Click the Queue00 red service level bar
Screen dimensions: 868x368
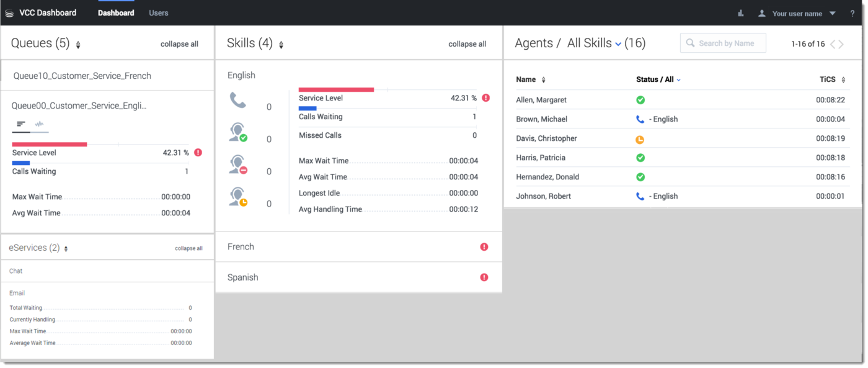(x=50, y=145)
